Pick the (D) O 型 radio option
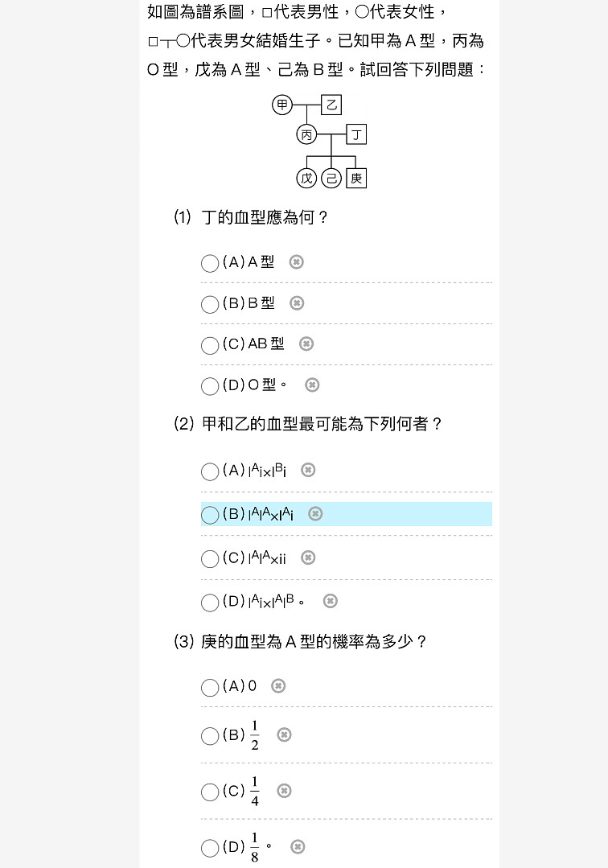 210,386
